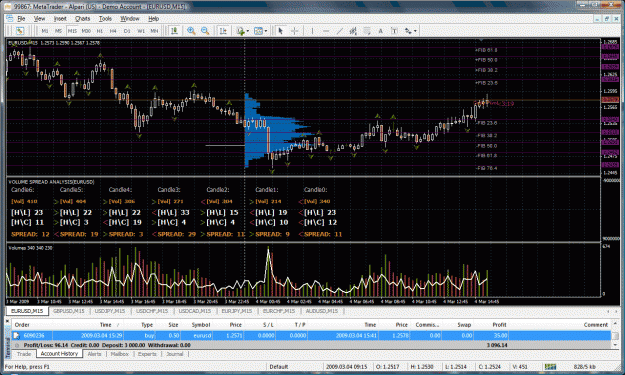This screenshot has height=375, width=625.
Task: Open the Insert menu
Action: point(60,19)
